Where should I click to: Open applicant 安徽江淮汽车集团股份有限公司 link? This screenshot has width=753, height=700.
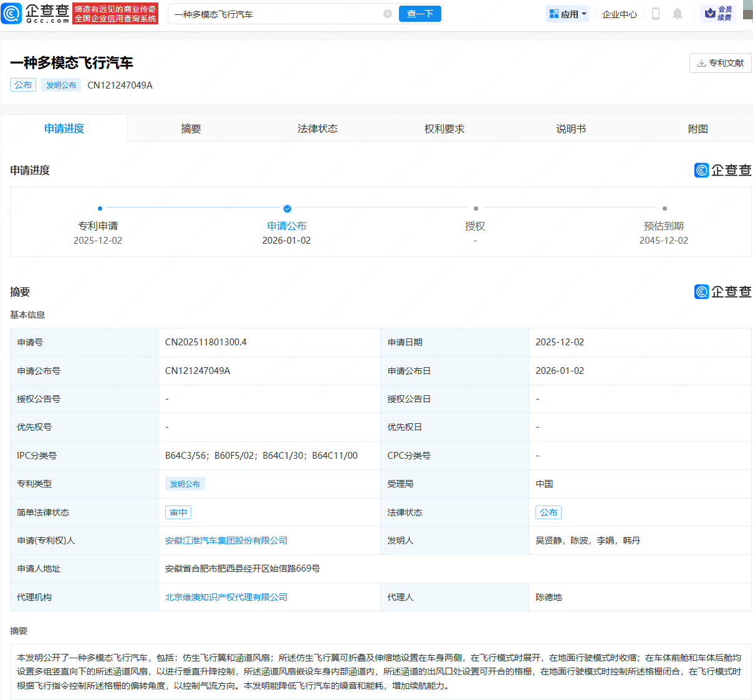pos(226,540)
